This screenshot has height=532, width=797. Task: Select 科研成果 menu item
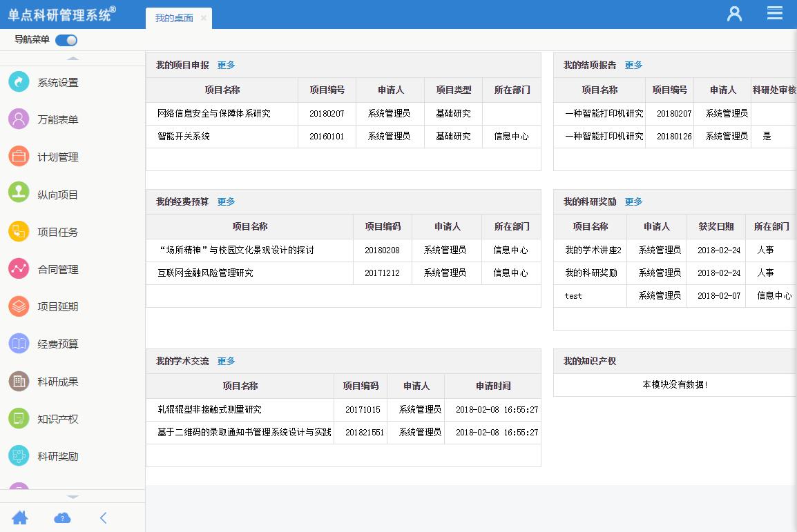57,382
